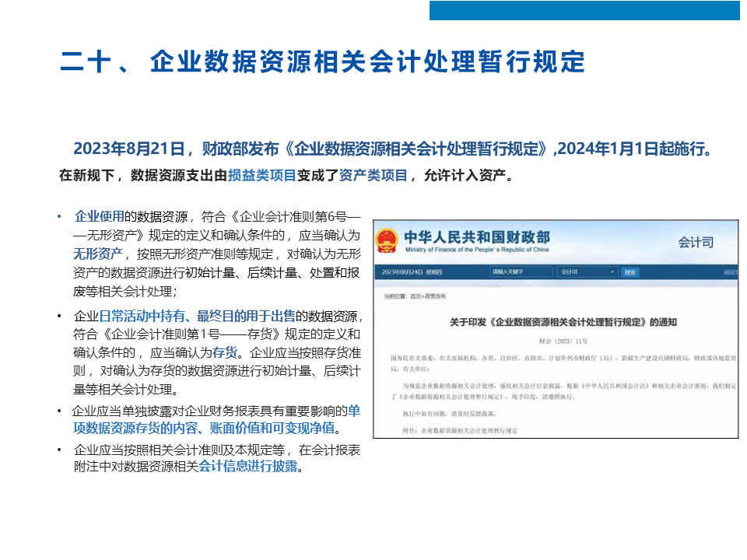Click the notice title 关于印发…的通知
The height and width of the screenshot is (560, 747).
563,322
